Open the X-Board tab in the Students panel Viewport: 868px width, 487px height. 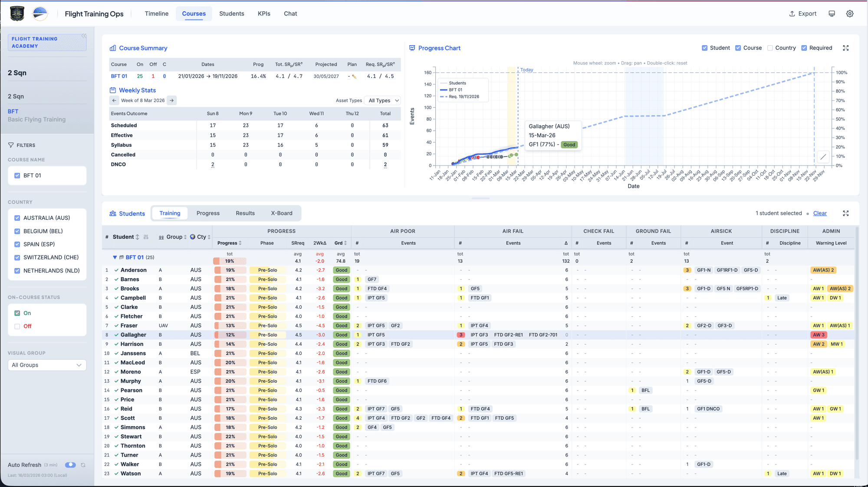coord(282,213)
